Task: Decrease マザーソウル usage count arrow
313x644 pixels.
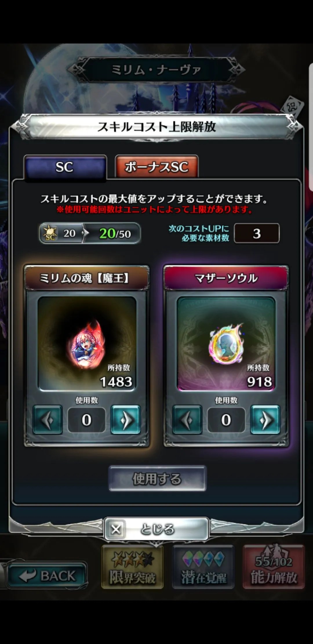Action: [x=187, y=419]
